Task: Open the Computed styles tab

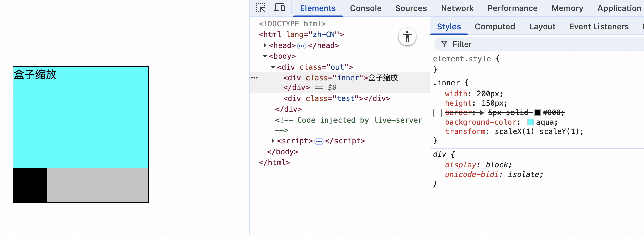Action: (495, 27)
